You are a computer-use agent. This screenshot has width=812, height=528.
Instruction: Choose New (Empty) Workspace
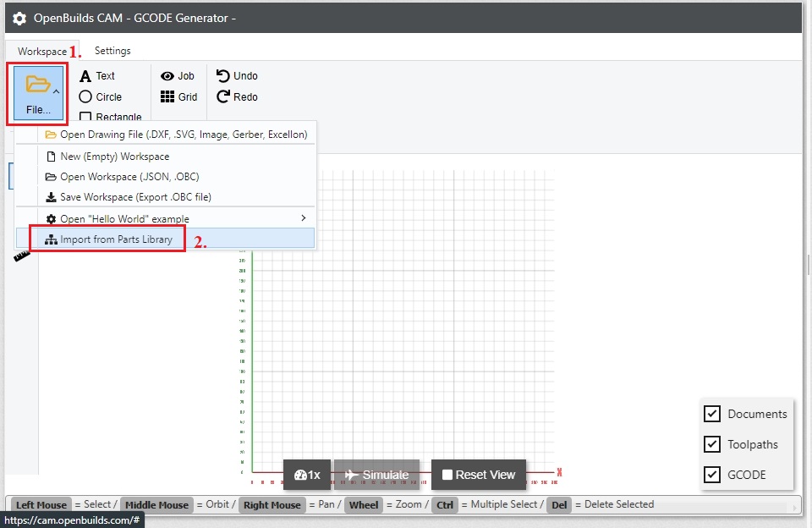click(x=166, y=157)
